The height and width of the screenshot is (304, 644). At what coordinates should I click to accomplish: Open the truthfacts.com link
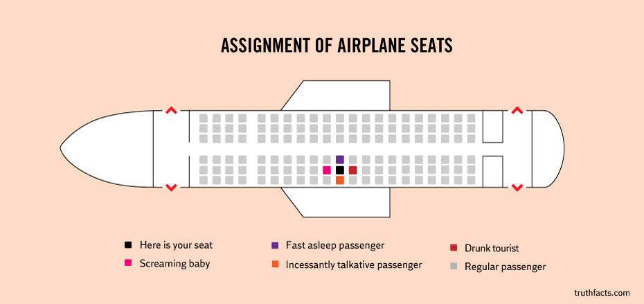pos(602,293)
